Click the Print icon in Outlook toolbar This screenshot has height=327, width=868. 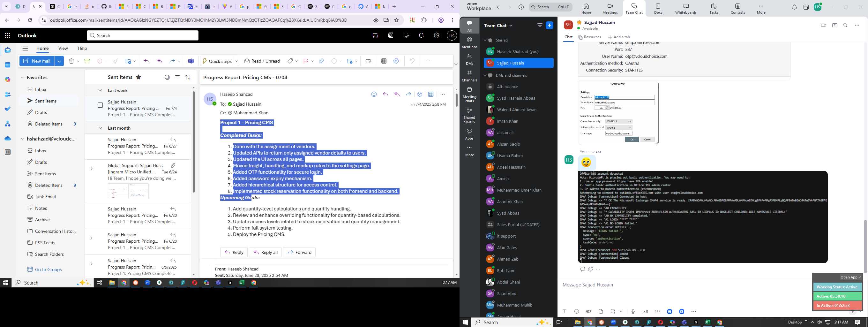pos(368,61)
